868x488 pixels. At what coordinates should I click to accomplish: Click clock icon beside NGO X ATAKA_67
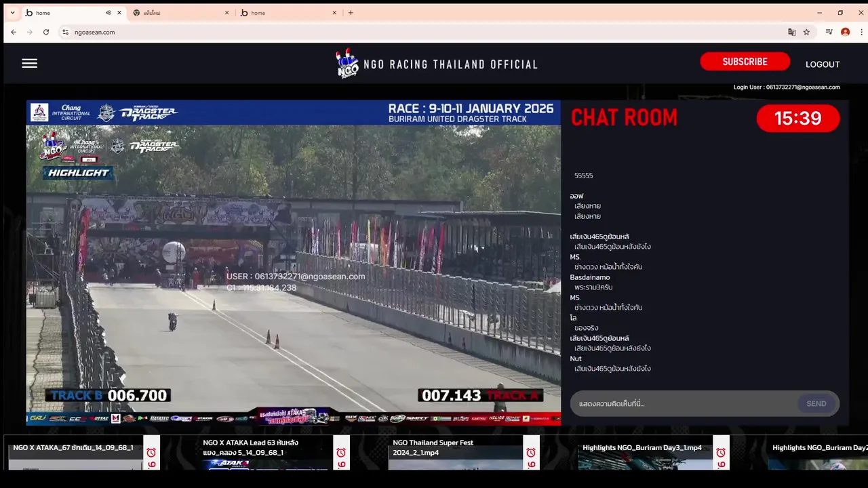coord(151,453)
